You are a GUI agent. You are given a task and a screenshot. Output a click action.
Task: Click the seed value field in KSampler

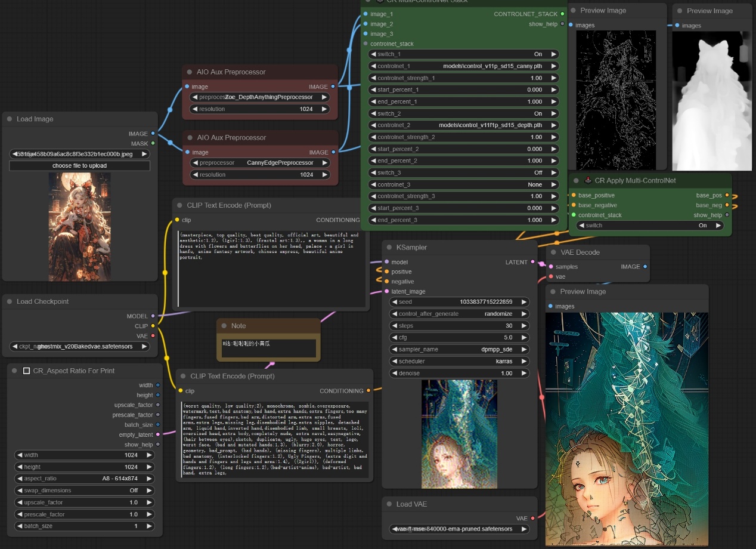coord(458,302)
